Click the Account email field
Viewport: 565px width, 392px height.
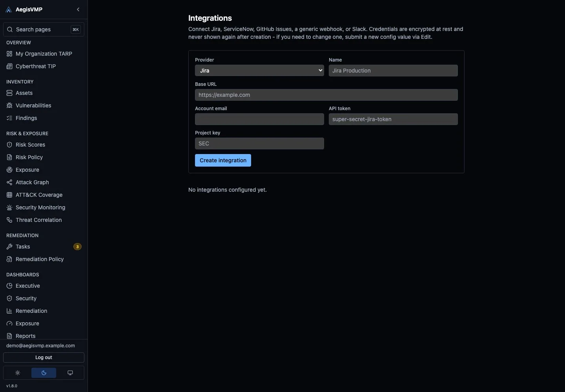(259, 119)
